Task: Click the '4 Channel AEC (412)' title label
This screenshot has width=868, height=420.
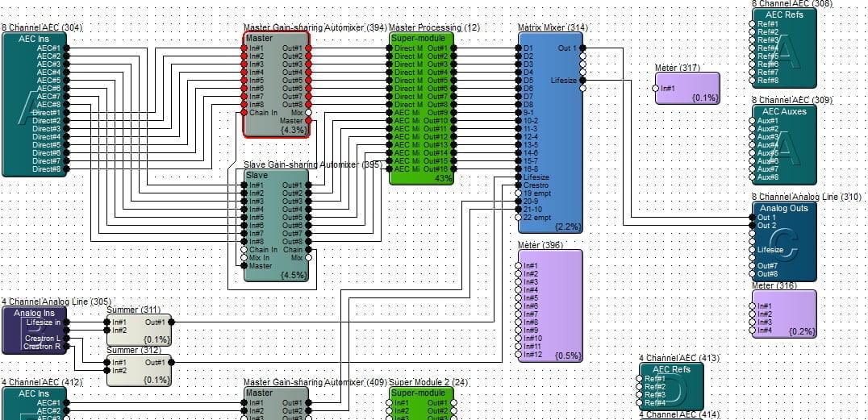Action: tap(41, 382)
